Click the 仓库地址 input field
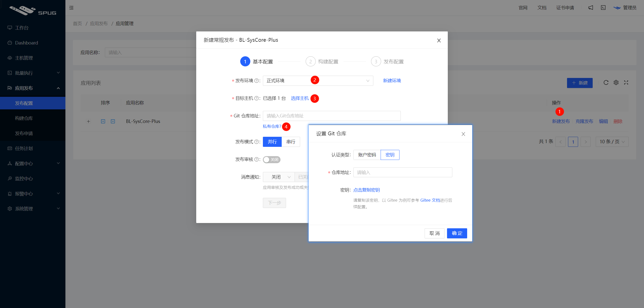The width and height of the screenshot is (644, 308). [x=403, y=172]
